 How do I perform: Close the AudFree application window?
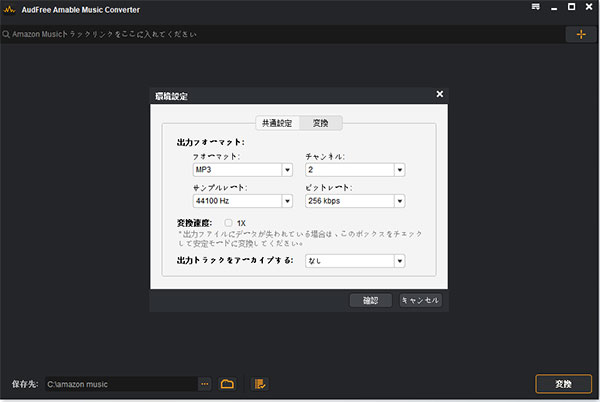point(589,7)
